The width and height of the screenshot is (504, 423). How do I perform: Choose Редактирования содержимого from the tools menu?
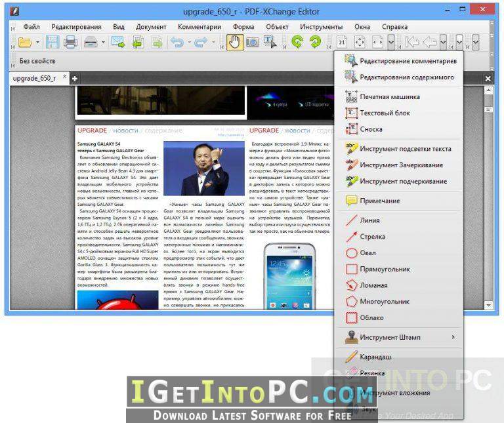point(399,77)
